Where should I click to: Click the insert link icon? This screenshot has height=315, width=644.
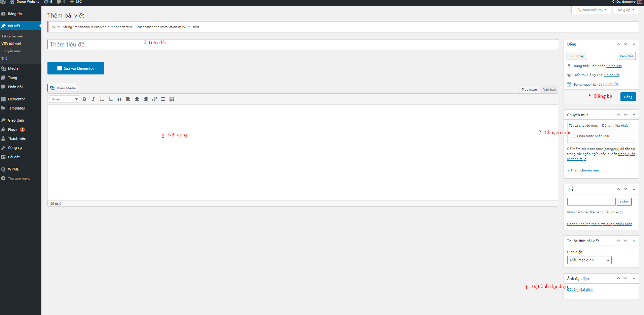coord(154,99)
